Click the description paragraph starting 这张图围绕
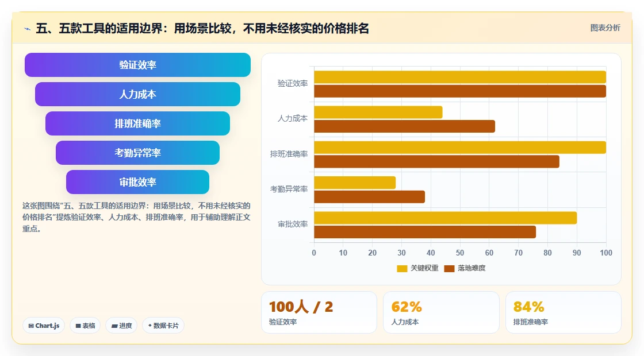 point(136,218)
